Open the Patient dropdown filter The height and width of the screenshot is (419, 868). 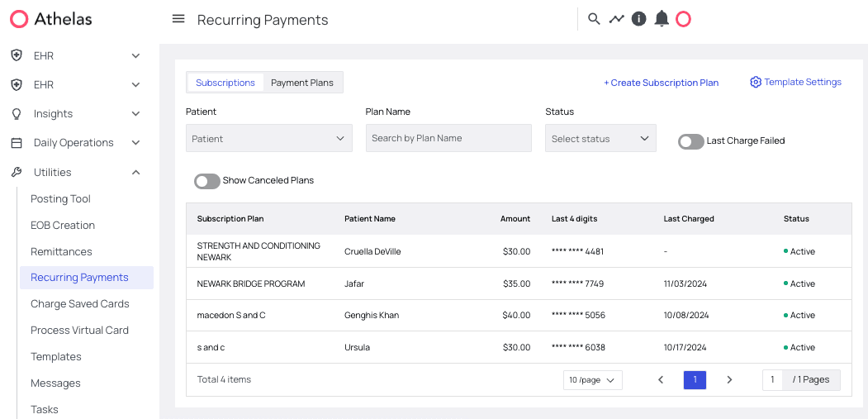pyautogui.click(x=268, y=139)
